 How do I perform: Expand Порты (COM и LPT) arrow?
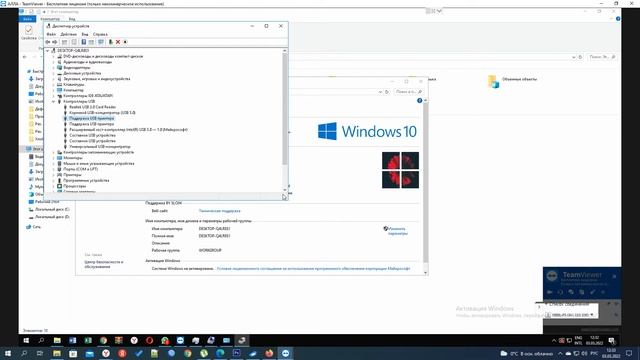click(53, 169)
